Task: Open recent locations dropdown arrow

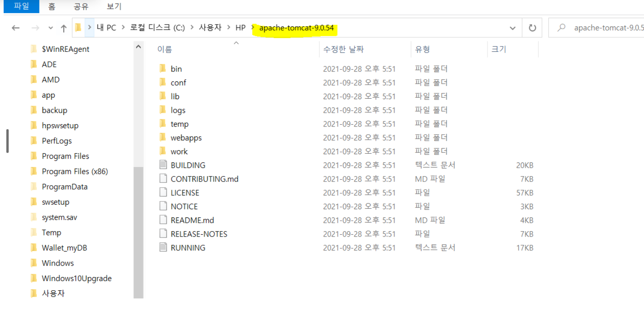Action: (x=51, y=28)
